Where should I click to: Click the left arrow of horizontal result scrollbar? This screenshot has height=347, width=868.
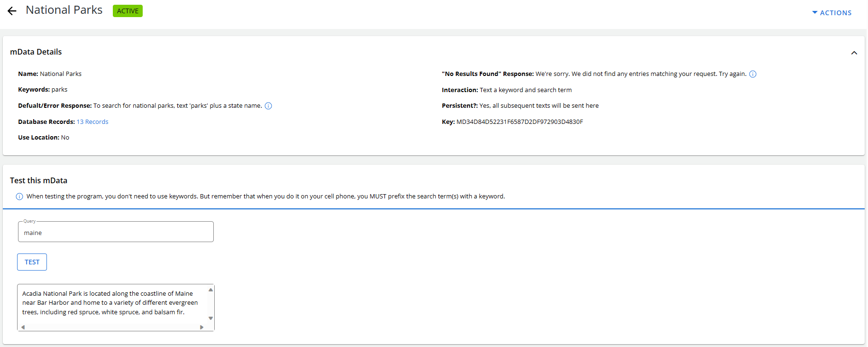[x=23, y=327]
